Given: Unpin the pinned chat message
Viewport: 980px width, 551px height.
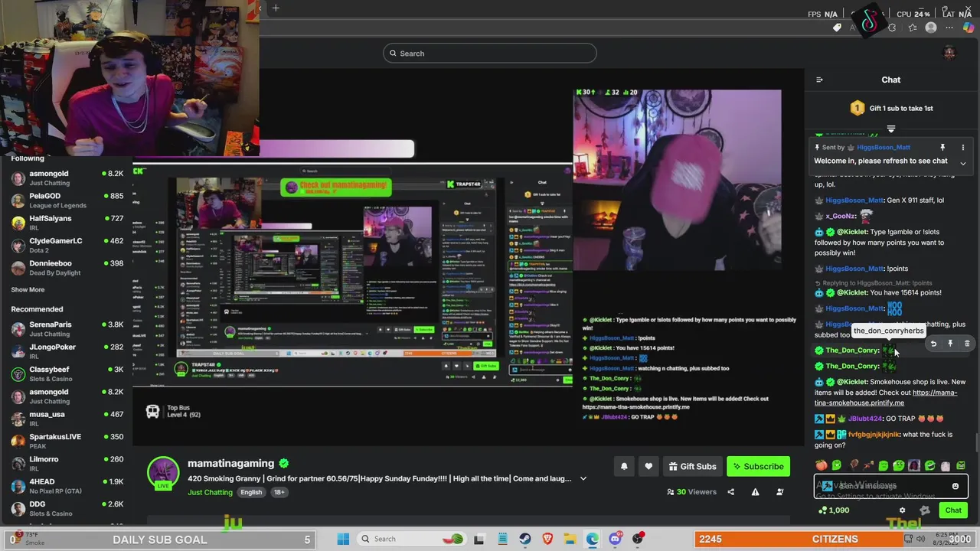Looking at the screenshot, I should (x=942, y=147).
